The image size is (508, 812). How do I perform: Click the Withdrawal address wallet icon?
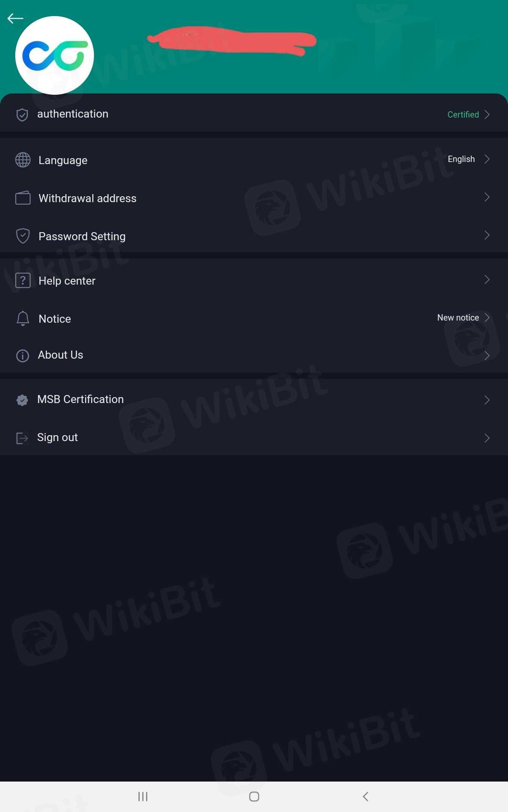point(23,198)
